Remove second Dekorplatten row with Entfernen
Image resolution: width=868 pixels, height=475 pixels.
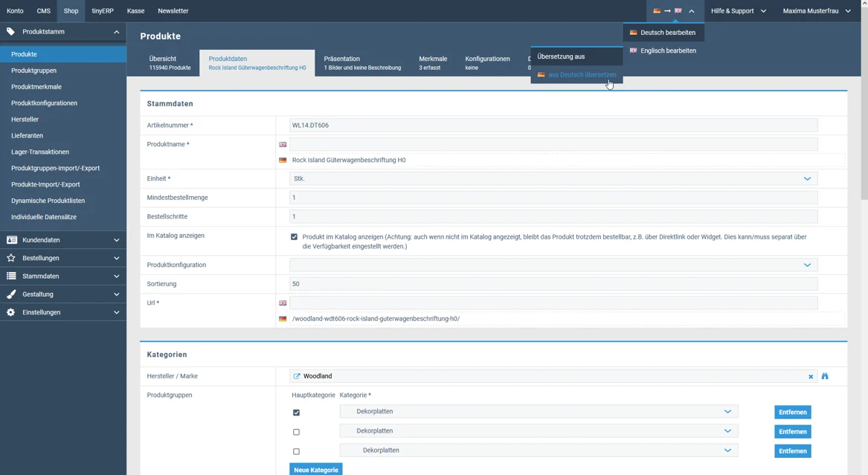pos(793,431)
